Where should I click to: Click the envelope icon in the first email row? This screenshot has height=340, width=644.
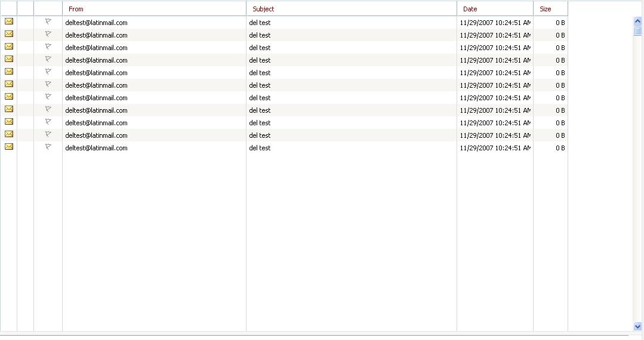click(9, 21)
